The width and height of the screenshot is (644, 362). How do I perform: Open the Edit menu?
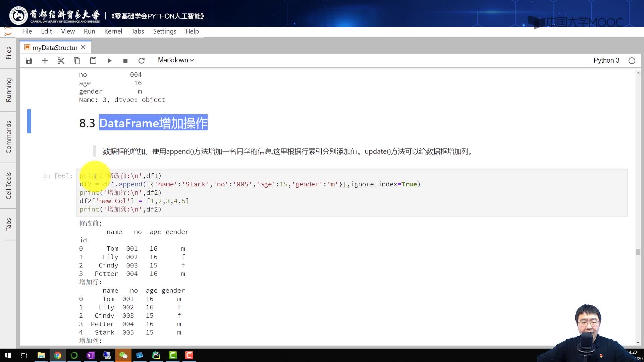tap(46, 31)
